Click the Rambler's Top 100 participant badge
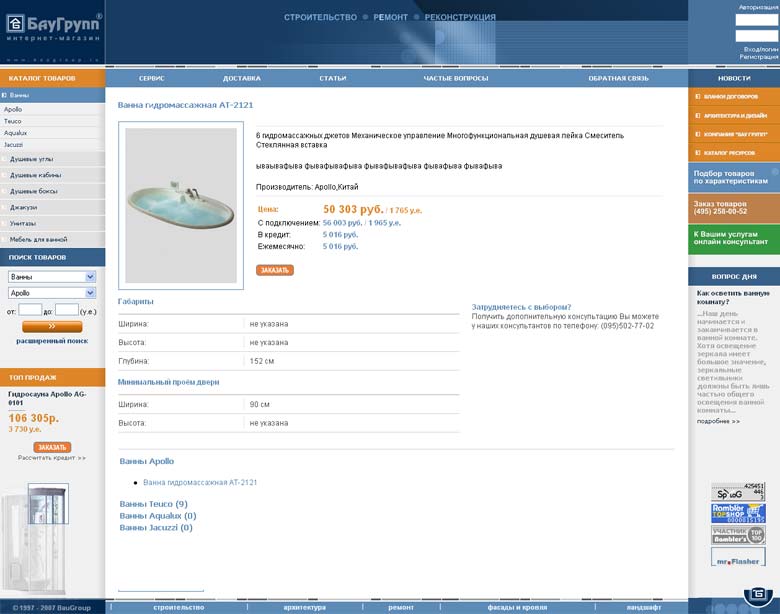This screenshot has height=614, width=780. 738,535
